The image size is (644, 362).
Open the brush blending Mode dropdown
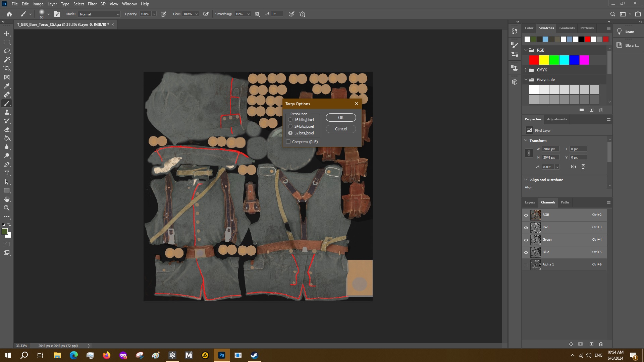click(x=99, y=14)
